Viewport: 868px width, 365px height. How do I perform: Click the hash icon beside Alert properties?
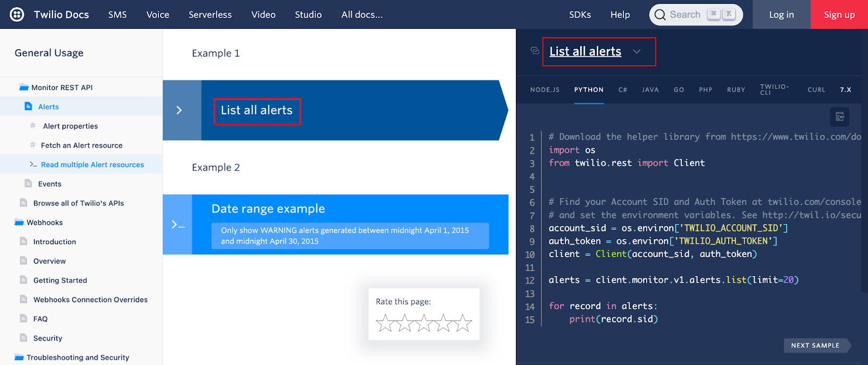point(33,126)
